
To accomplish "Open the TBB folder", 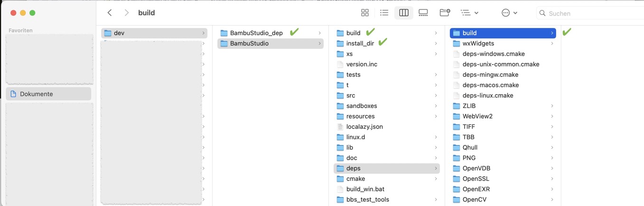I will coord(503,137).
